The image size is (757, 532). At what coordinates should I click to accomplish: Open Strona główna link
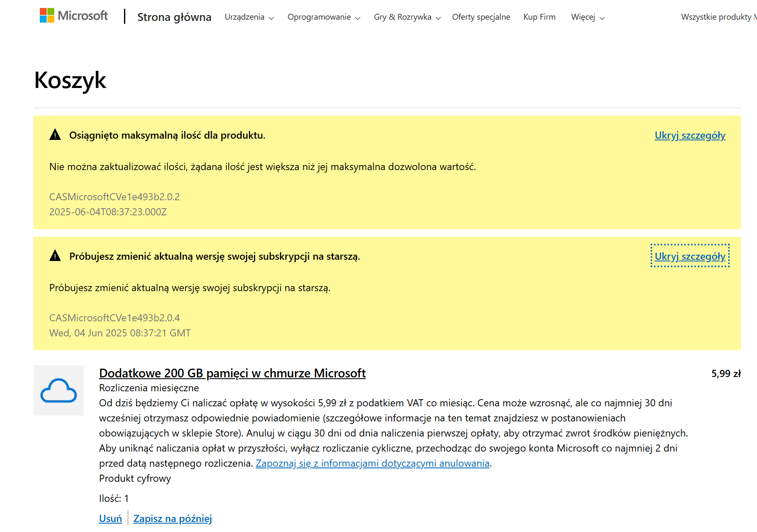coord(174,17)
